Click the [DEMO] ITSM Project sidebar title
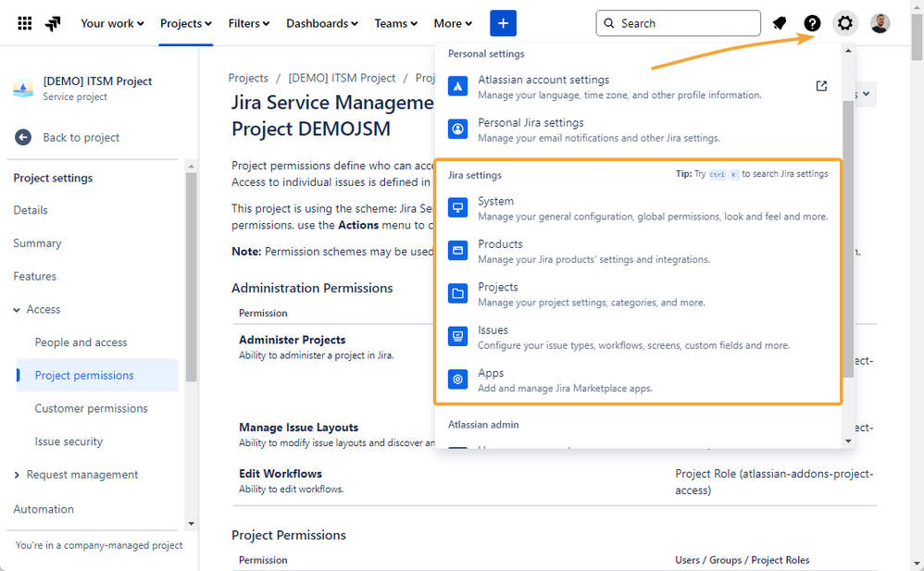 97,81
